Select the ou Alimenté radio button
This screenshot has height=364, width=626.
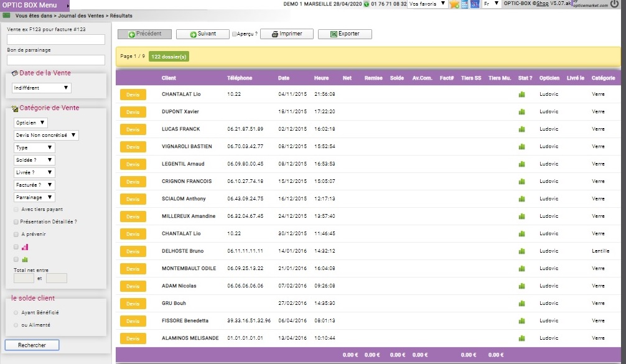(16, 325)
